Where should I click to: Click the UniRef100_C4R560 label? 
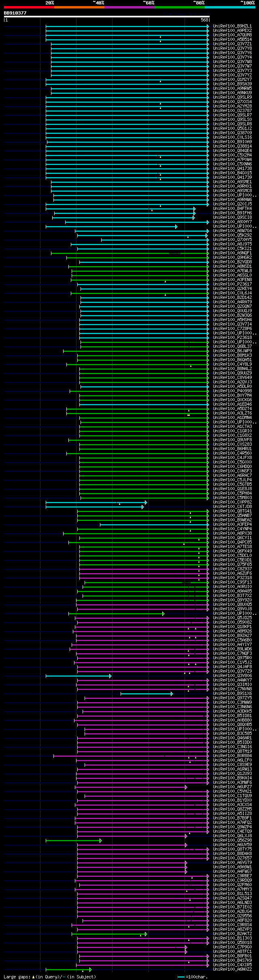point(232,453)
